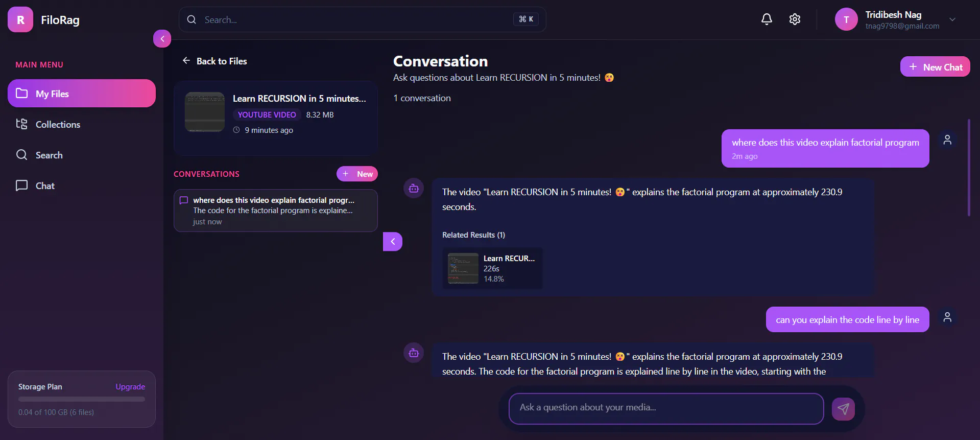Click user icon beside line-by-line question
Image resolution: width=980 pixels, height=440 pixels.
[x=947, y=317]
